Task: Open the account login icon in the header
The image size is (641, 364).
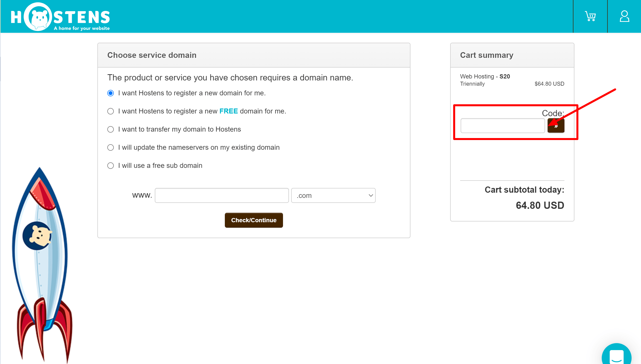Action: click(x=624, y=16)
